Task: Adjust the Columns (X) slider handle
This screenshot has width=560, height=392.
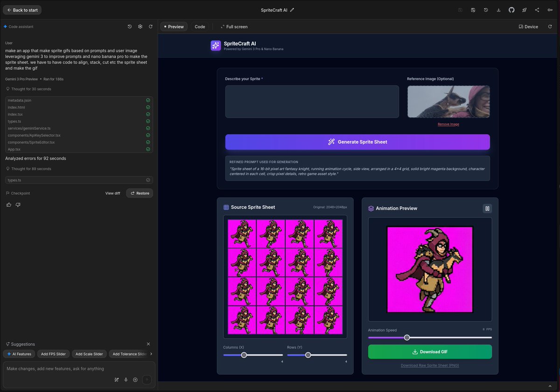Action: pos(244,355)
